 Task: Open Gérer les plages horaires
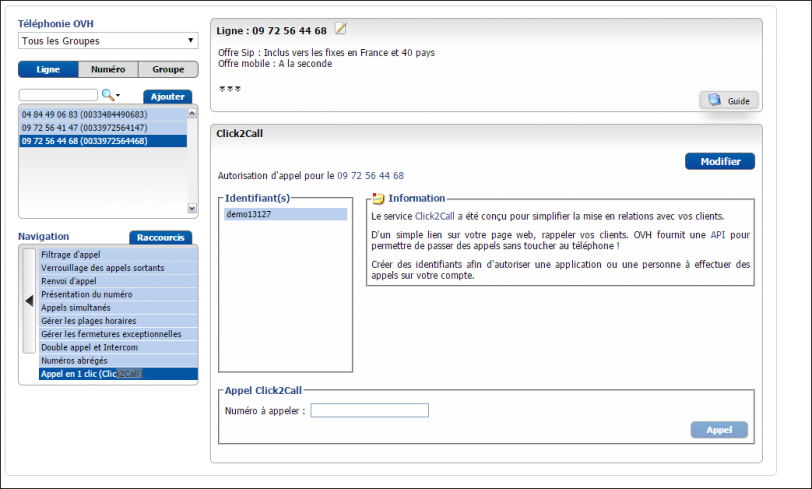pyautogui.click(x=119, y=321)
